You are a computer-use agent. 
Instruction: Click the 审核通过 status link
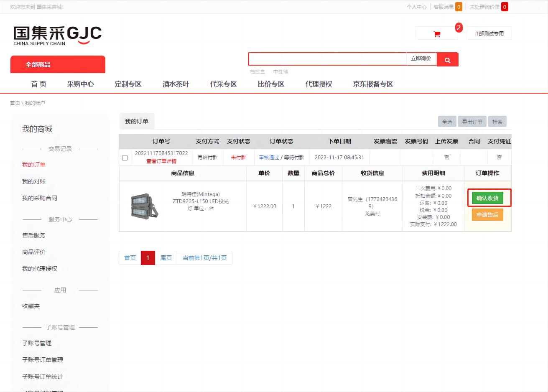(x=269, y=158)
